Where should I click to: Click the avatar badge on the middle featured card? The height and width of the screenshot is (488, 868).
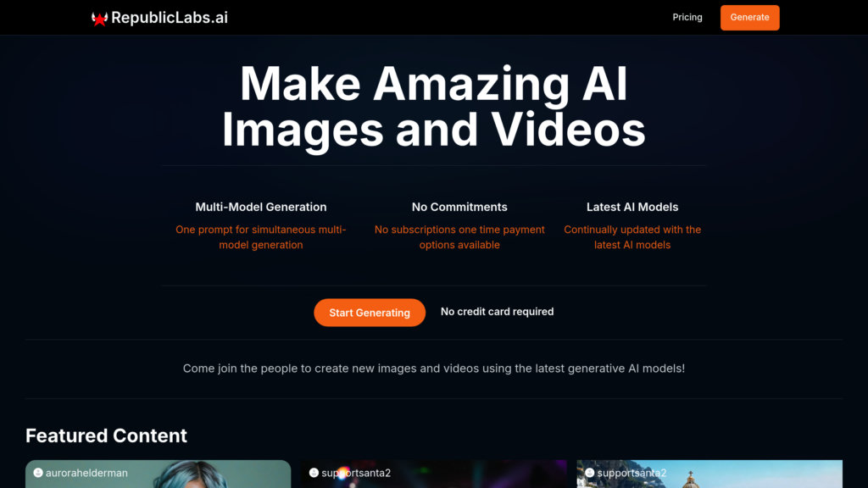tap(314, 474)
